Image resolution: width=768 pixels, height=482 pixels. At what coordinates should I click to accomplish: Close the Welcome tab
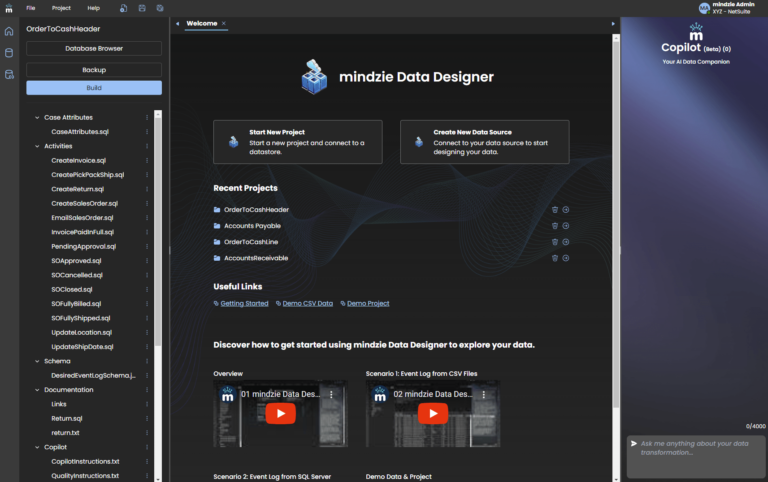tap(224, 24)
